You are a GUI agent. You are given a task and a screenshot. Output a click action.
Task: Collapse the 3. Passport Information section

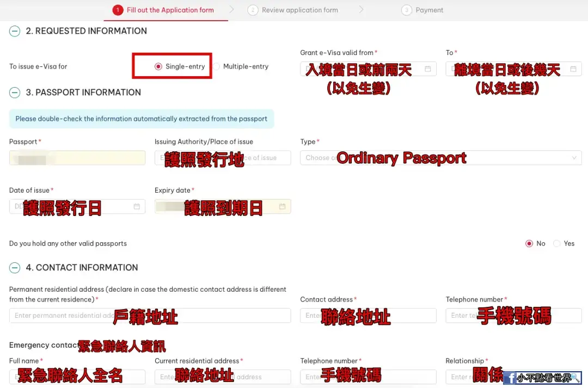[x=15, y=93]
